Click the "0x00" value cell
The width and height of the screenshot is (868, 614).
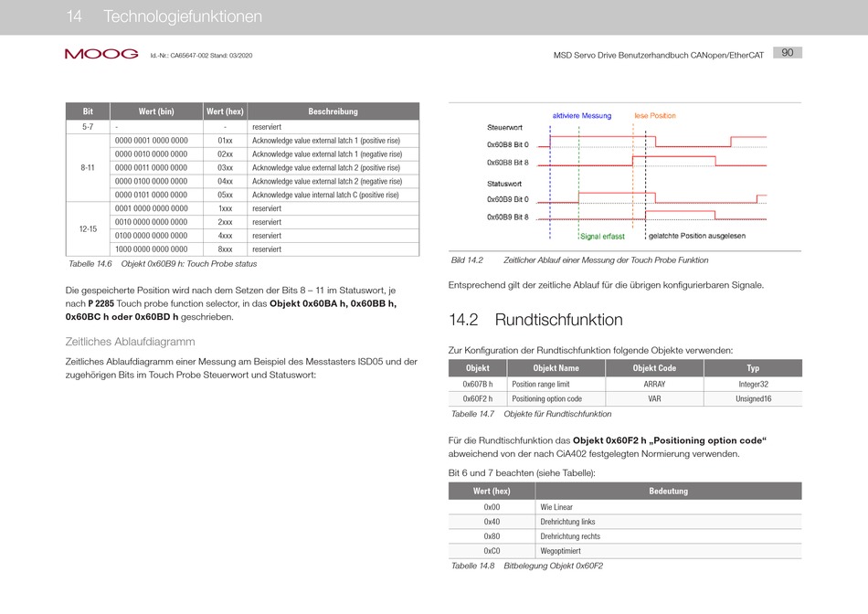click(492, 507)
